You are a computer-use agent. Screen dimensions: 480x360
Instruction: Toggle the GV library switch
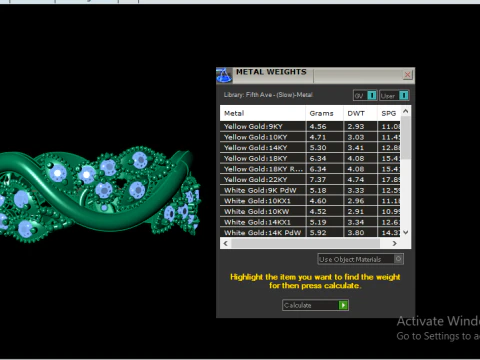[x=365, y=96]
